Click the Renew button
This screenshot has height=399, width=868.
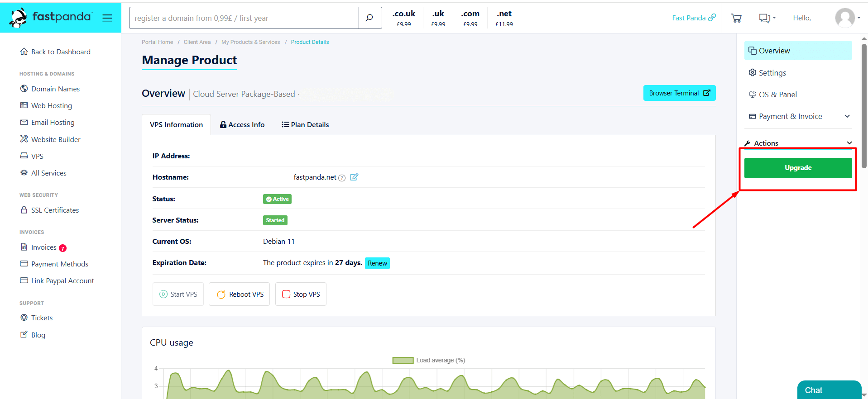pos(377,263)
